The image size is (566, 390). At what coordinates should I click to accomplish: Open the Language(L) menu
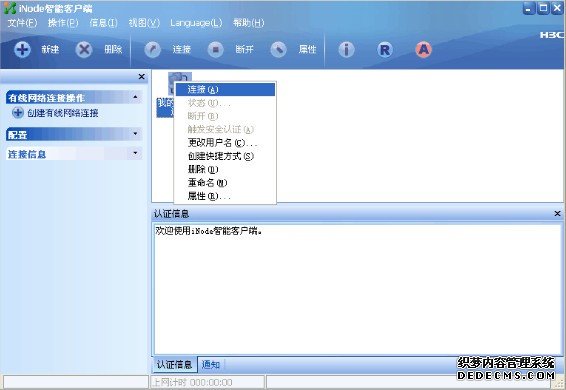[x=196, y=23]
